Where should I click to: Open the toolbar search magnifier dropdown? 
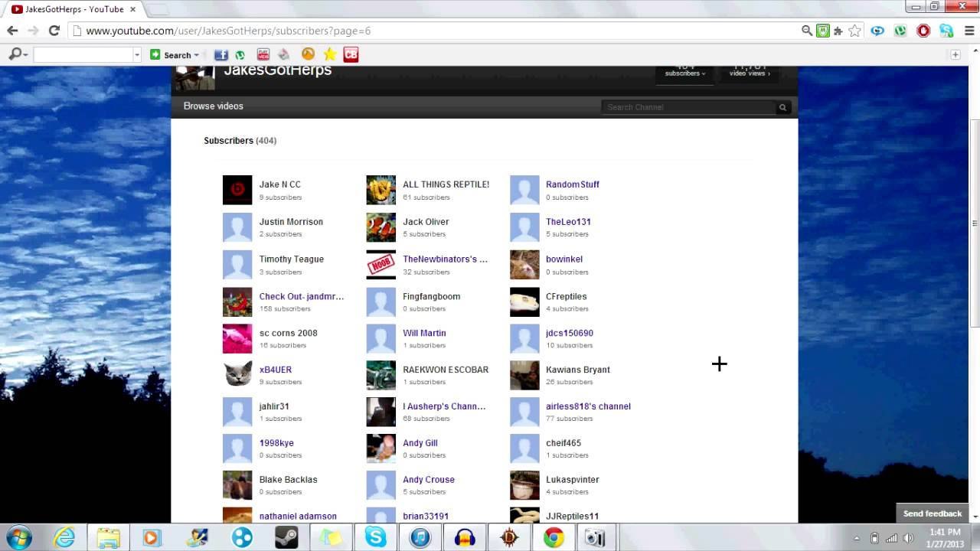click(x=18, y=54)
